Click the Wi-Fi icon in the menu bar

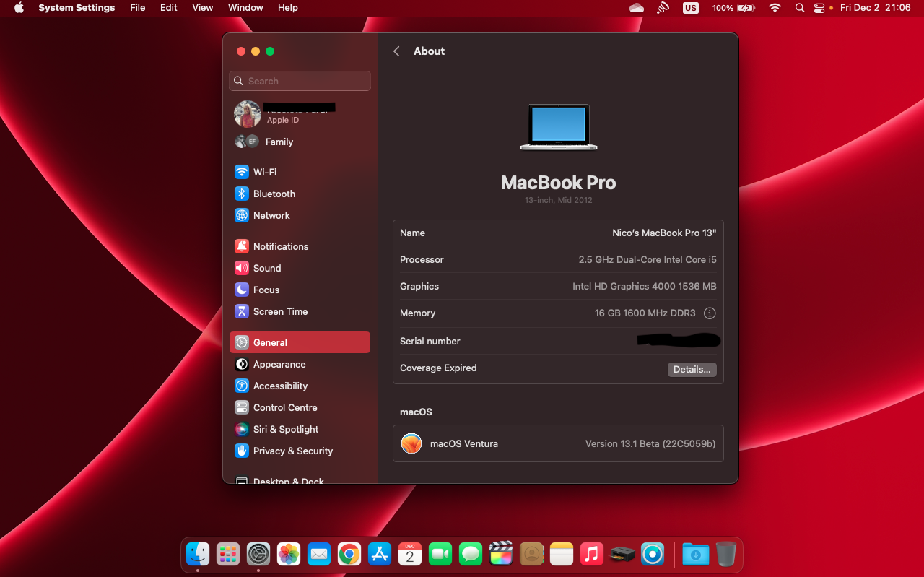(x=775, y=8)
